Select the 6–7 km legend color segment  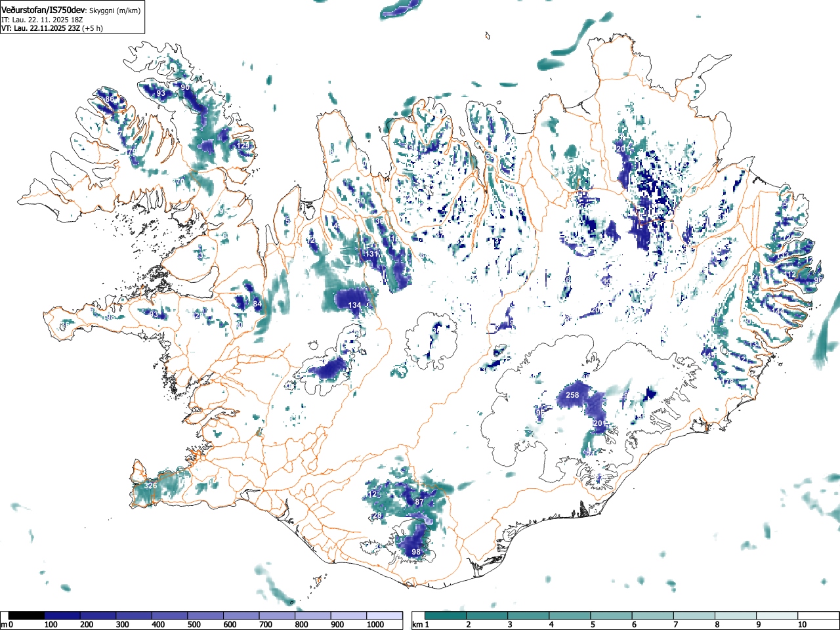[653, 616]
